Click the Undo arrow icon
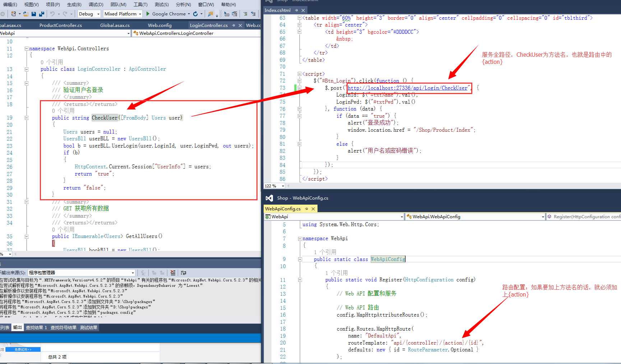This screenshot has width=621, height=364. (x=52, y=14)
